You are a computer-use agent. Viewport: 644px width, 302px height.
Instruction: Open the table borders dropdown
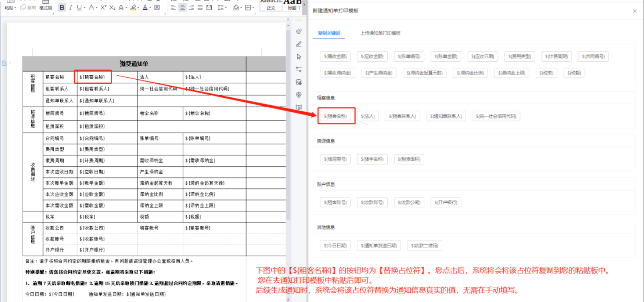click(x=253, y=8)
